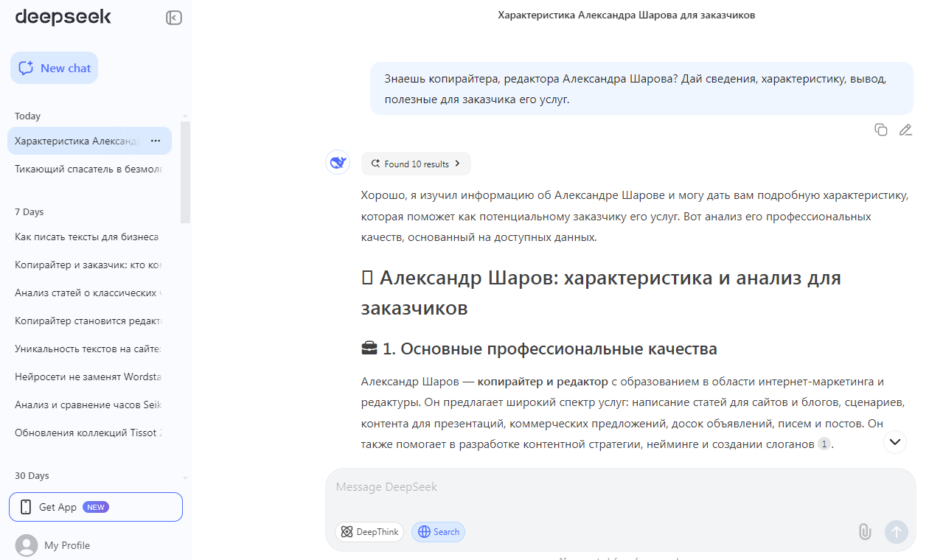This screenshot has height=560, width=929.
Task: Send the message with the arrow button
Action: pos(897,531)
